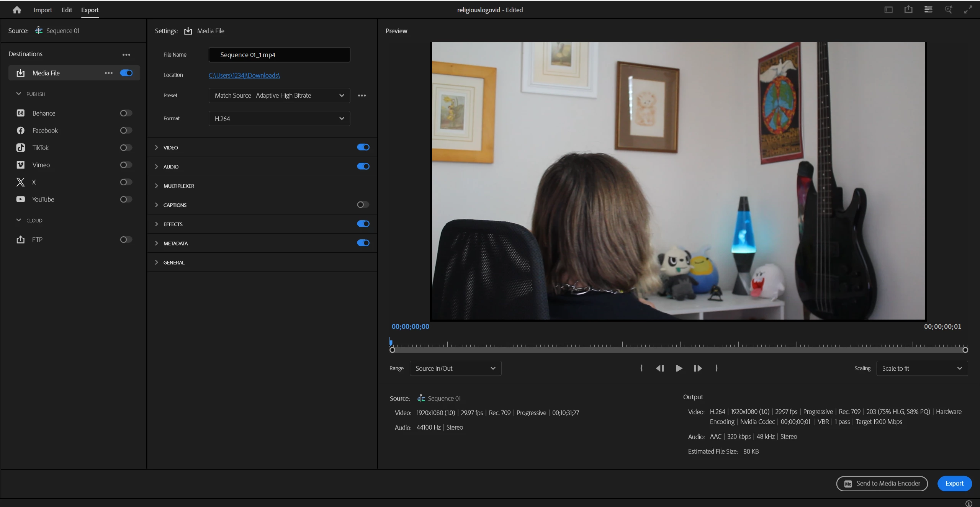Open the Scaling dropdown

[921, 368]
